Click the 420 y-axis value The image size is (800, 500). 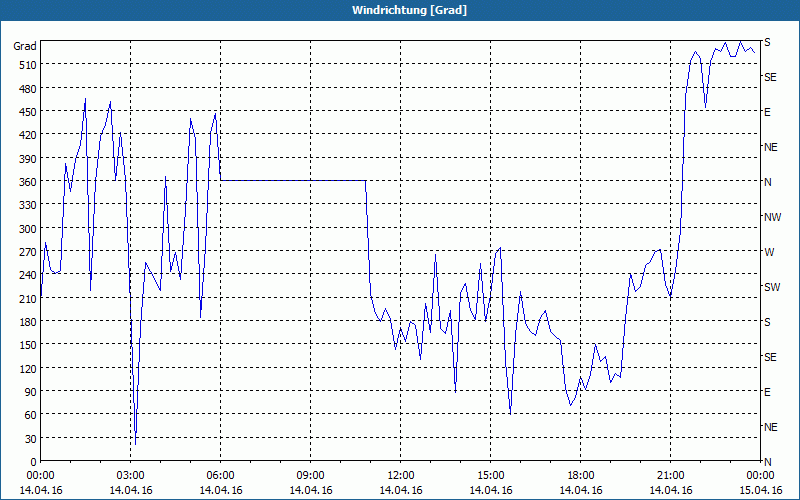pos(29,135)
